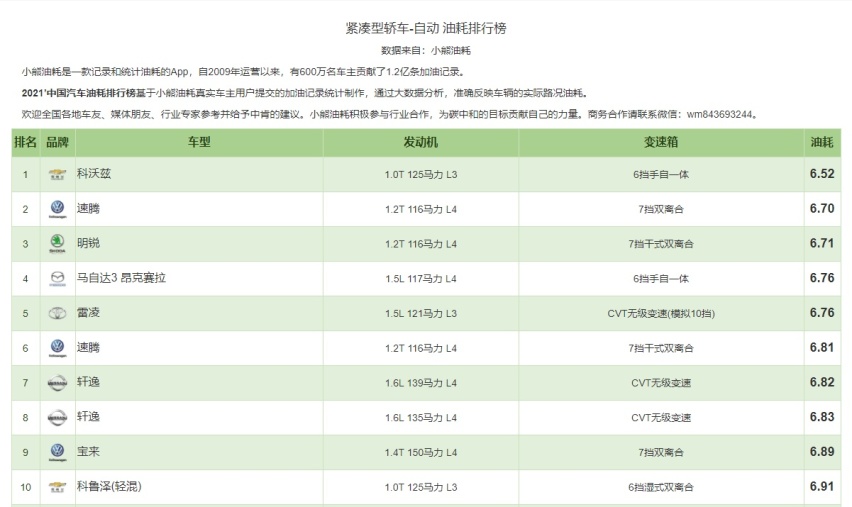Click bold text 2021'中国汽车油耗排行榜

tap(79, 93)
